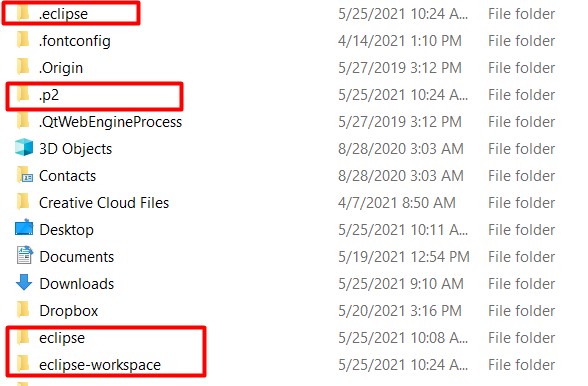588x386 pixels.
Task: Click the Dropbox folder icon
Action: 24,310
